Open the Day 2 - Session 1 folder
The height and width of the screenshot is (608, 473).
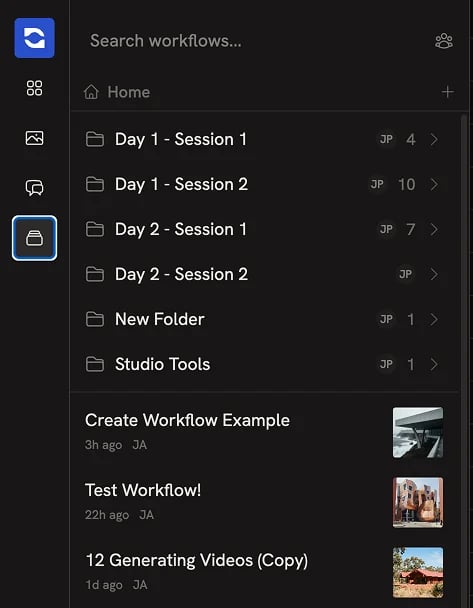pos(264,229)
